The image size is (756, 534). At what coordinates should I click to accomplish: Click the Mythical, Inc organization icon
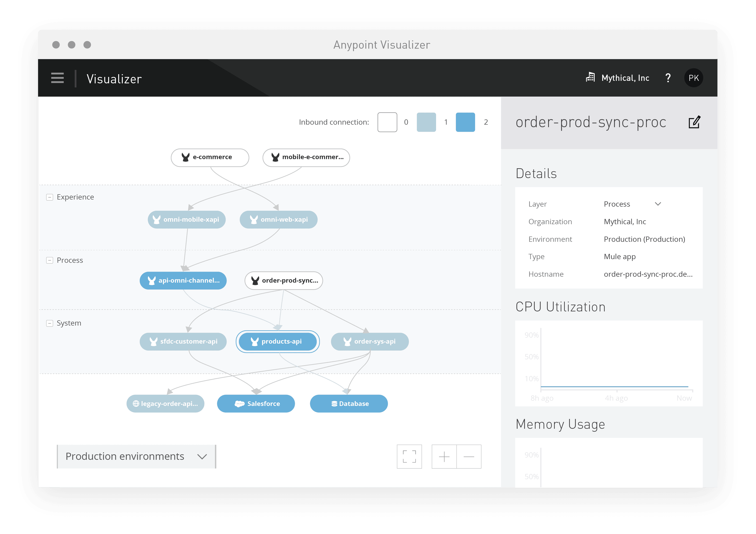[590, 77]
